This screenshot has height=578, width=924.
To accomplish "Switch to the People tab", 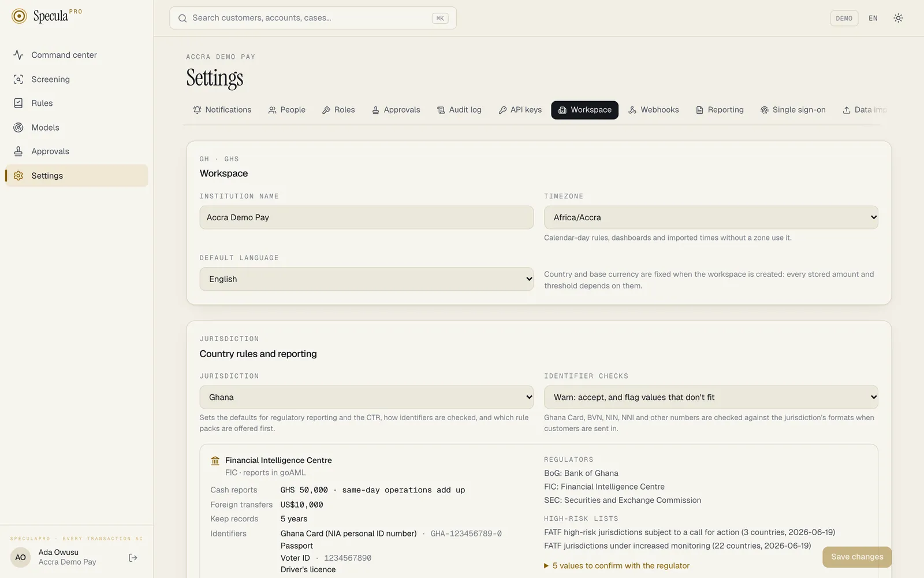I will click(287, 110).
